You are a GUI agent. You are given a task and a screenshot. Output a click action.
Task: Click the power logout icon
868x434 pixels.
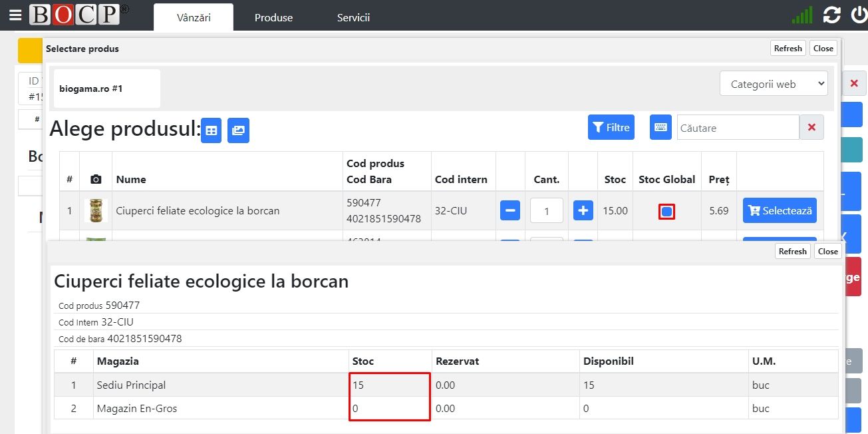(x=859, y=15)
